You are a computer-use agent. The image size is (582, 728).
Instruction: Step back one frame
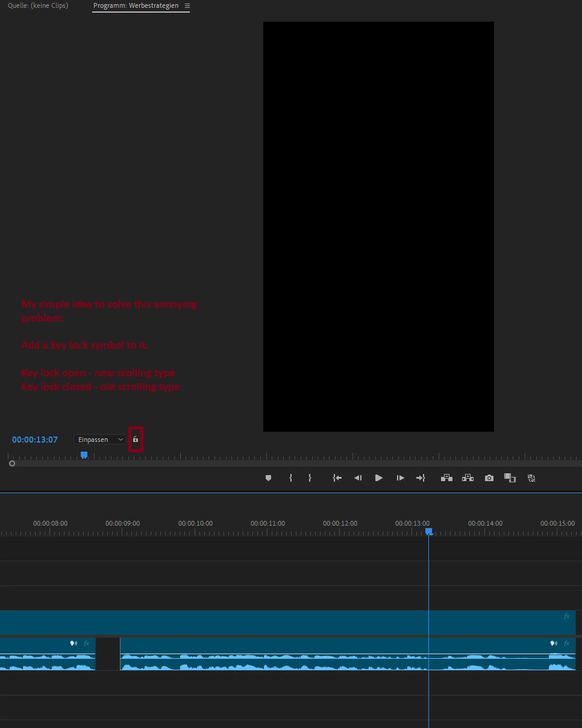click(358, 478)
